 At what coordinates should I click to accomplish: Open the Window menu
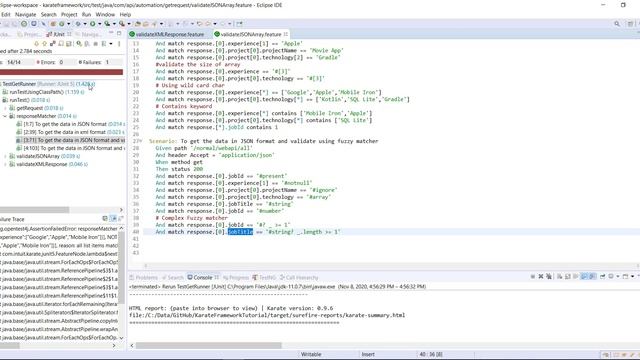[x=105, y=14]
